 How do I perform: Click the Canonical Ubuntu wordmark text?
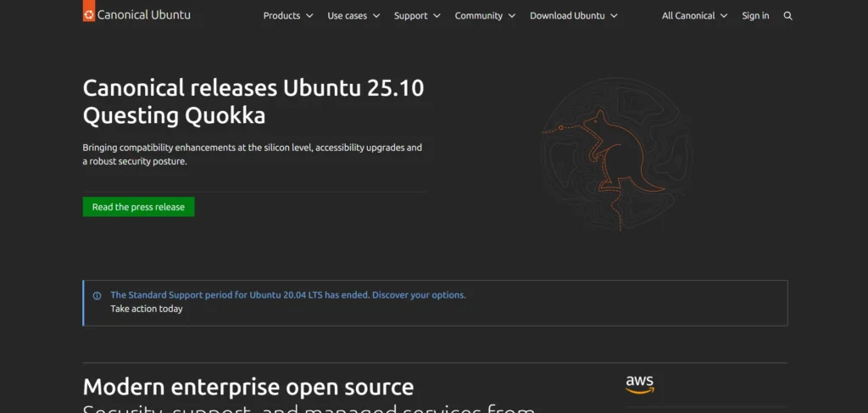point(143,15)
